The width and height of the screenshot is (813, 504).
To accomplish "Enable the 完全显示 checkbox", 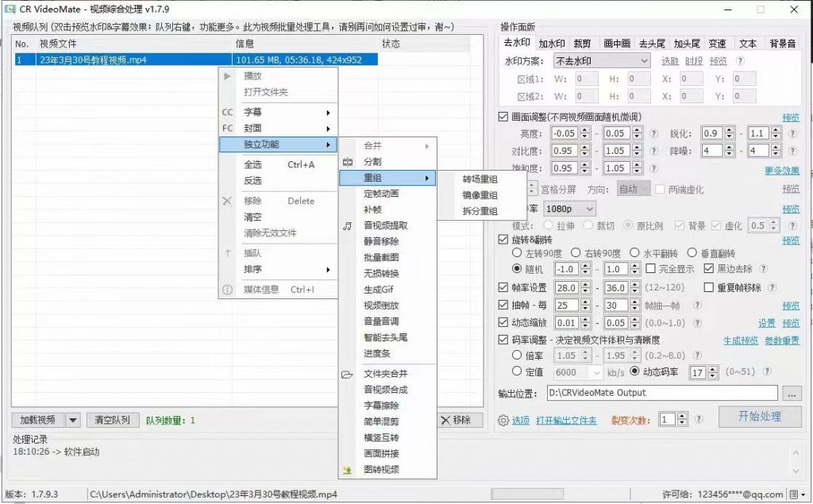I will click(651, 268).
